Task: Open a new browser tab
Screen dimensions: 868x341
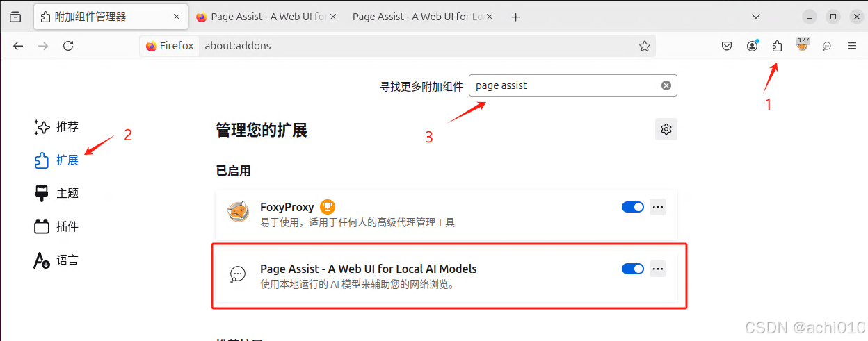Action: click(x=515, y=17)
